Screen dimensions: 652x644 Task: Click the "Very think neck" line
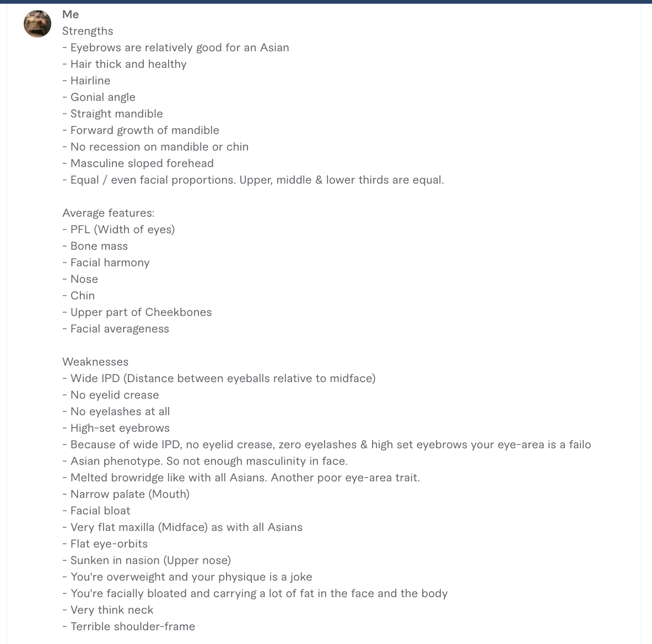coord(107,610)
